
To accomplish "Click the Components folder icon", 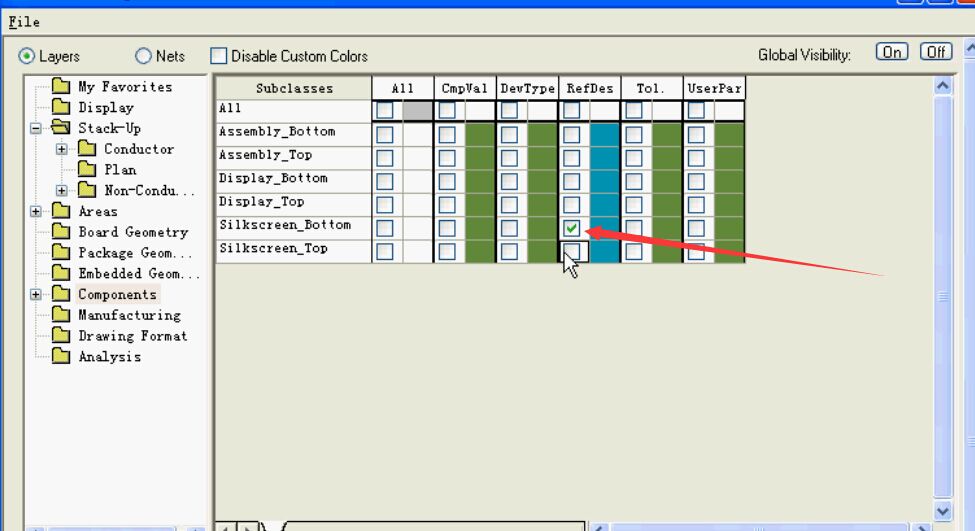I will click(61, 293).
